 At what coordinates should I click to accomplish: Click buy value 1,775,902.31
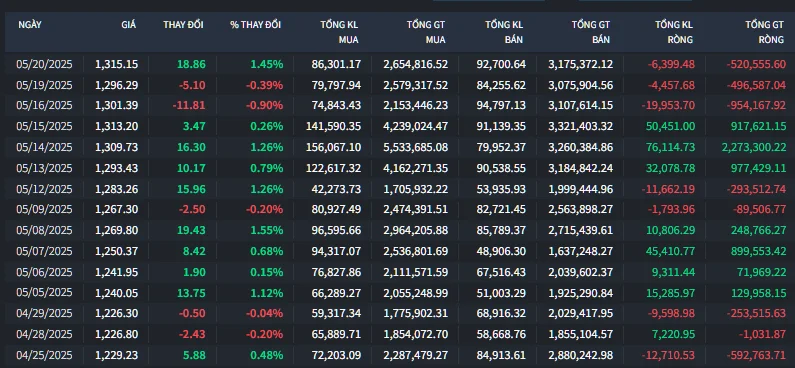click(x=416, y=314)
